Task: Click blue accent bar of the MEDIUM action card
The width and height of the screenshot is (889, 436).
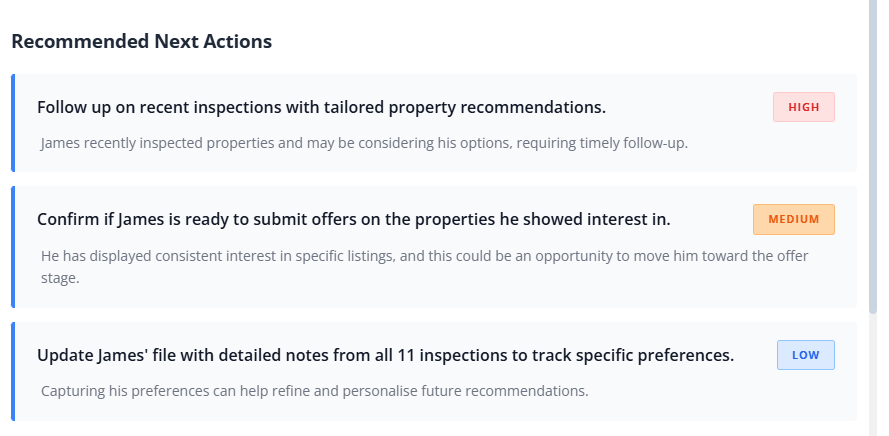Action: (13, 247)
